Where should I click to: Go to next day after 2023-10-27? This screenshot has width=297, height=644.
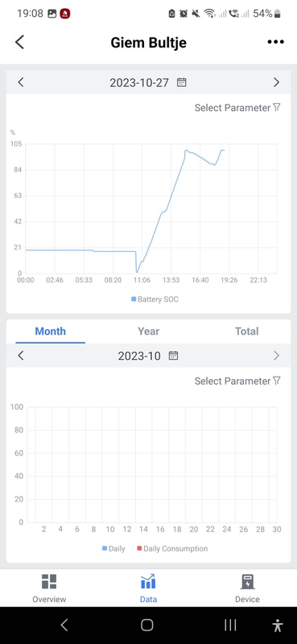(x=276, y=83)
